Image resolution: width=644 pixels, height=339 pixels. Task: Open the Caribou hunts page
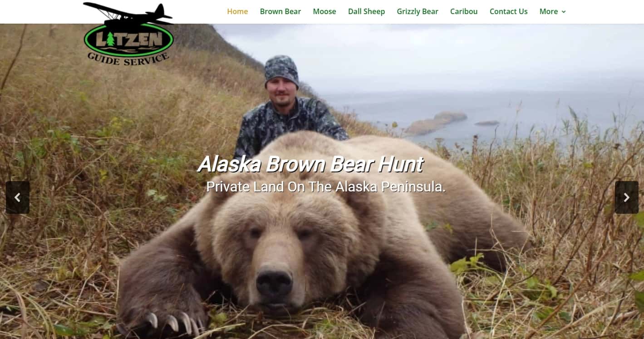pos(464,11)
